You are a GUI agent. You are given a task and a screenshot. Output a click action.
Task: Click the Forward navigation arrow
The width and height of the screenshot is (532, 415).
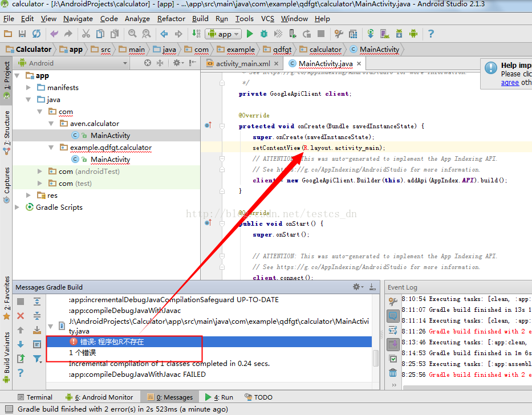pos(178,34)
